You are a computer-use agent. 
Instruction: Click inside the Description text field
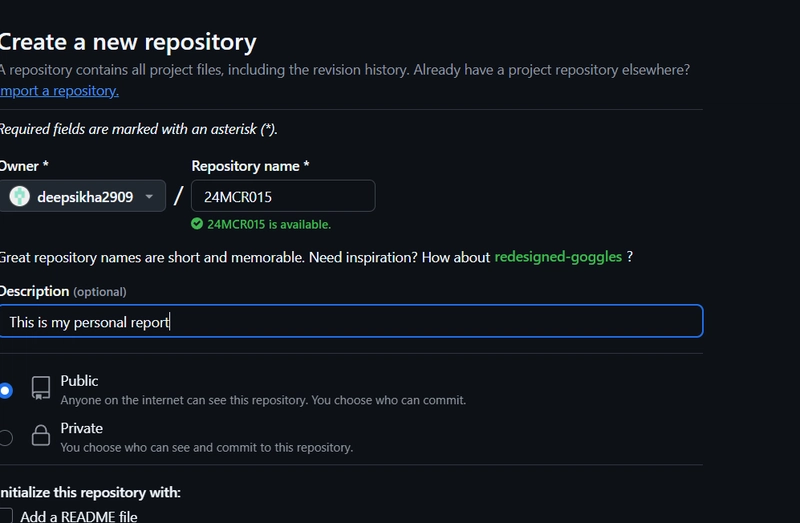pos(351,321)
